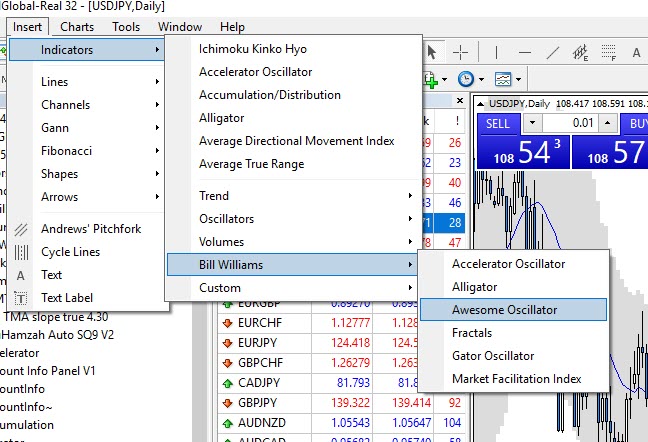Select the Fibonacci retracement tool
The height and width of the screenshot is (442, 648).
click(609, 52)
